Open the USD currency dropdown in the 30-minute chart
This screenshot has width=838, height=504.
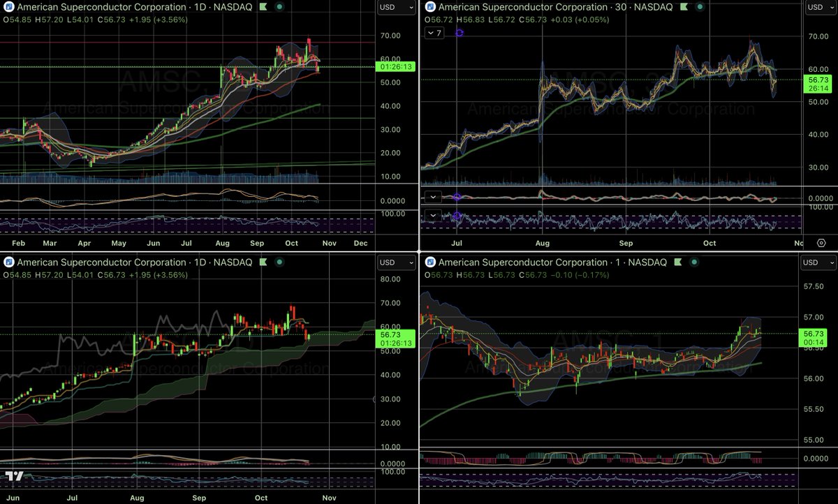[x=818, y=8]
